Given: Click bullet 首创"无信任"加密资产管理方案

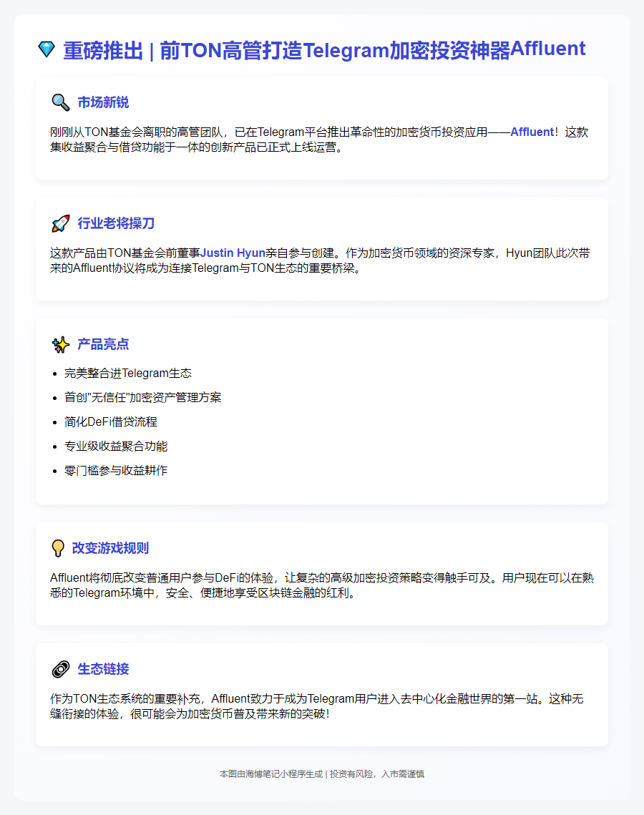Looking at the screenshot, I should click(143, 398).
